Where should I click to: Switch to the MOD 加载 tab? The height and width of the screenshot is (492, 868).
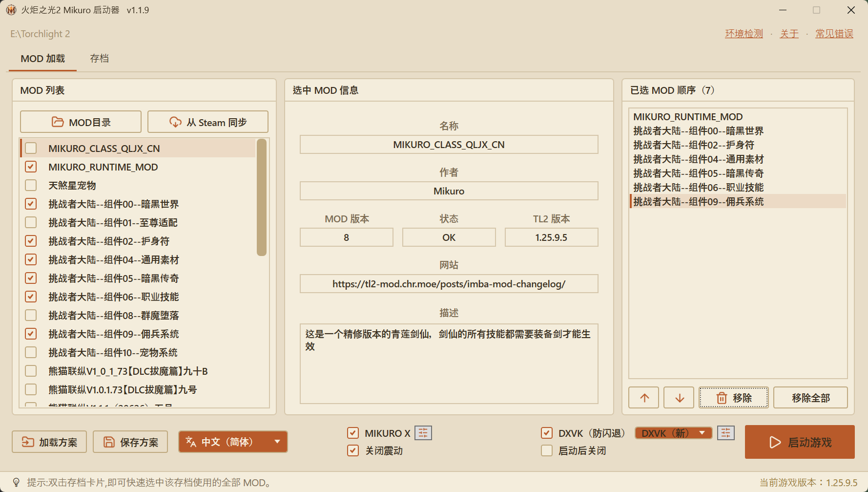(42, 59)
